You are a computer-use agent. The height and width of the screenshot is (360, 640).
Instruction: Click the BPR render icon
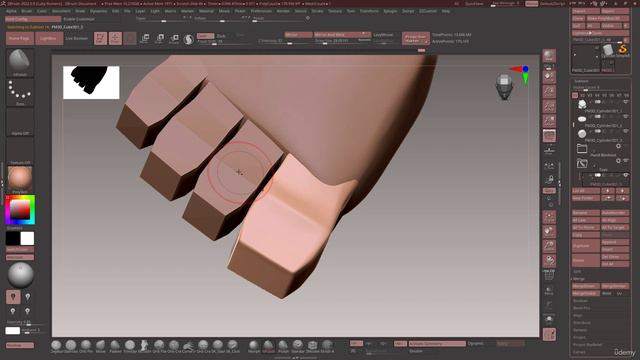tap(549, 56)
